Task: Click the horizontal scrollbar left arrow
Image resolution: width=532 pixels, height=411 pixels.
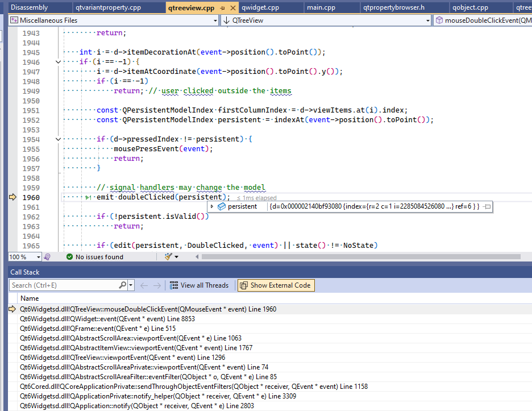Action: click(197, 257)
